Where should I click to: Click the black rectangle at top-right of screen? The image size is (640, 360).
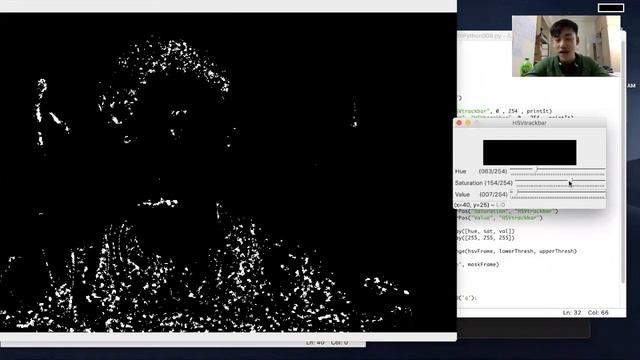click(611, 8)
